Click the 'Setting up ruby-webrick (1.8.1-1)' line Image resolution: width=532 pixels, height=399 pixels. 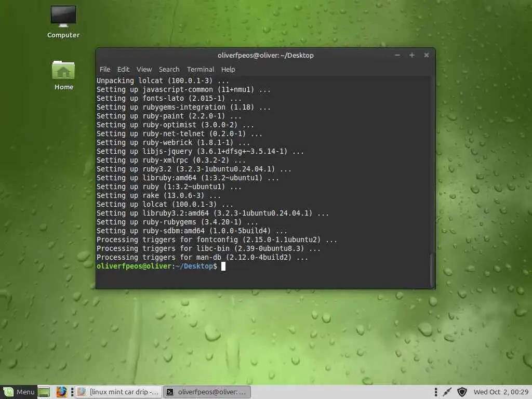[x=173, y=142]
